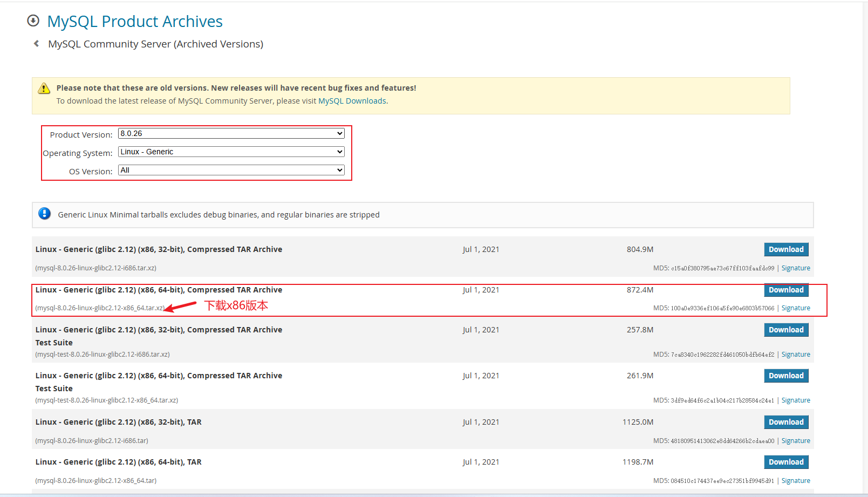This screenshot has height=497, width=868.
Task: Click the back arrow beside MySQL Community Server
Action: click(36, 44)
